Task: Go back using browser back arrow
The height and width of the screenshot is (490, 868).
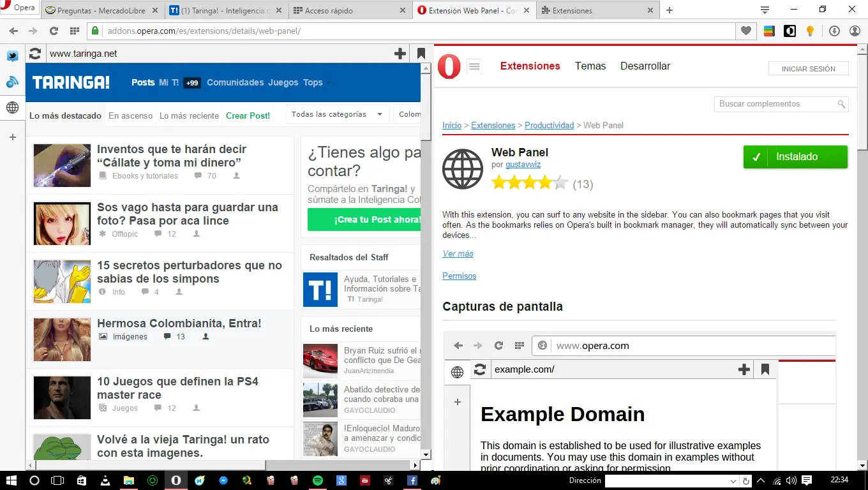Action: [14, 31]
